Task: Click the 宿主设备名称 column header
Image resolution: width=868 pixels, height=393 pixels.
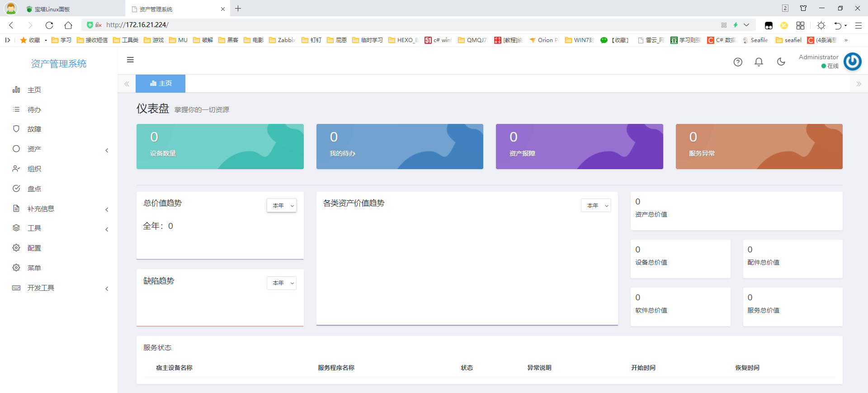Action: tap(174, 368)
